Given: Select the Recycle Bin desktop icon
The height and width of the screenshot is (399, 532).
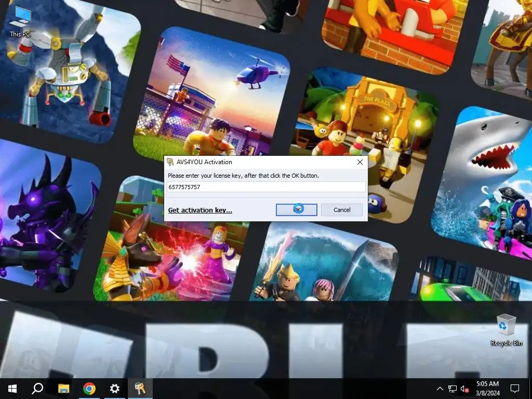Looking at the screenshot, I should coord(506,330).
